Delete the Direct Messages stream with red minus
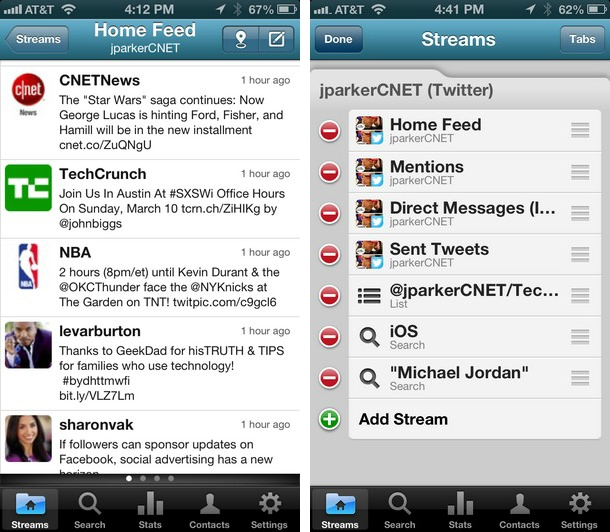The width and height of the screenshot is (610, 532). 330,214
